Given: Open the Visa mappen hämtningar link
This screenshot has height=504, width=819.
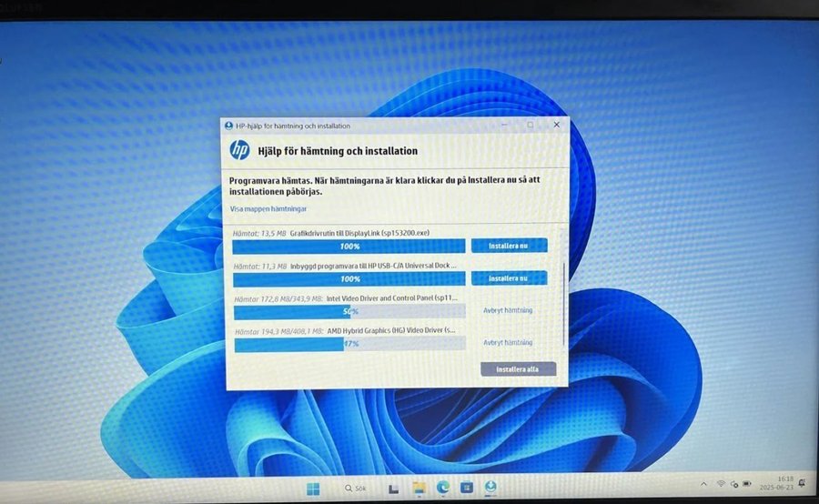Looking at the screenshot, I should (268, 208).
